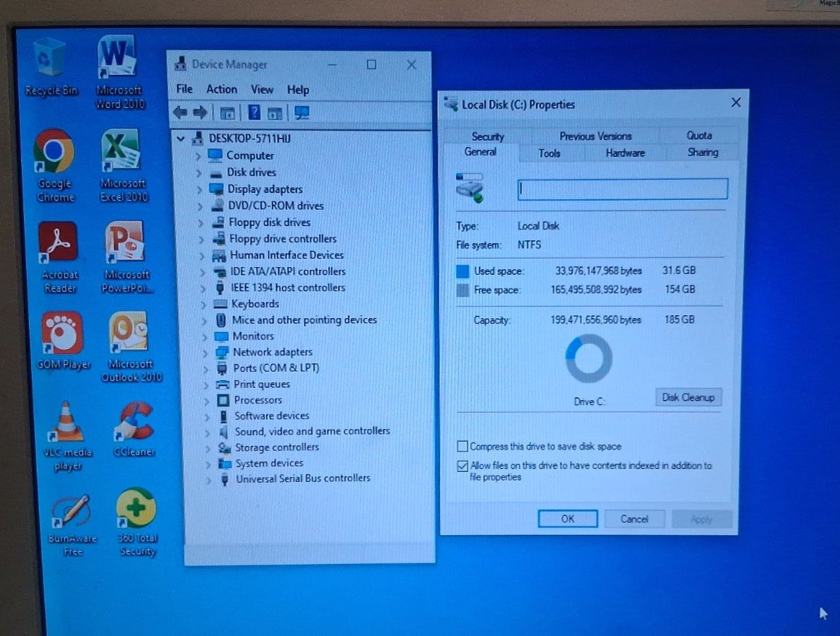Open the Google Chrome desktop shortcut

54,151
